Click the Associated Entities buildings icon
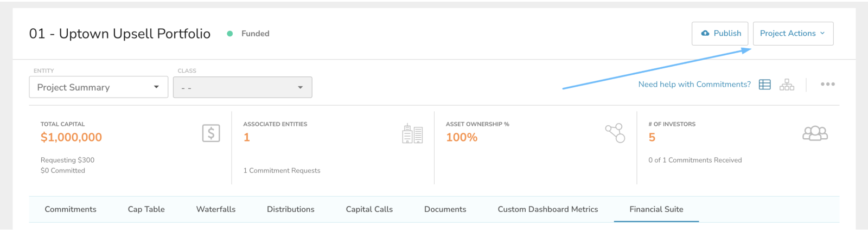 pos(412,134)
